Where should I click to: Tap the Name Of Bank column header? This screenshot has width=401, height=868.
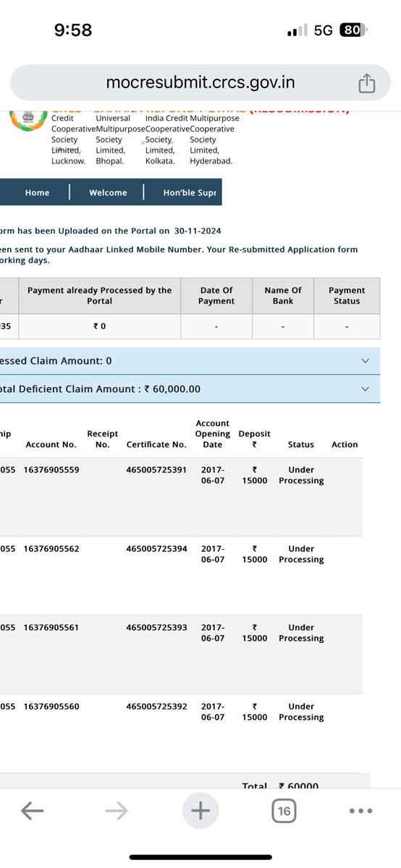(283, 295)
